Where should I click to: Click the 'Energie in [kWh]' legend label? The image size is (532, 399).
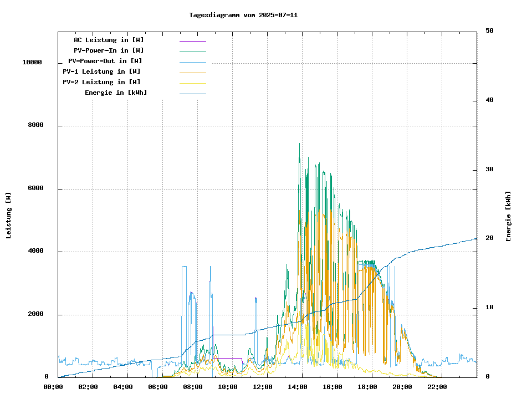(116, 93)
